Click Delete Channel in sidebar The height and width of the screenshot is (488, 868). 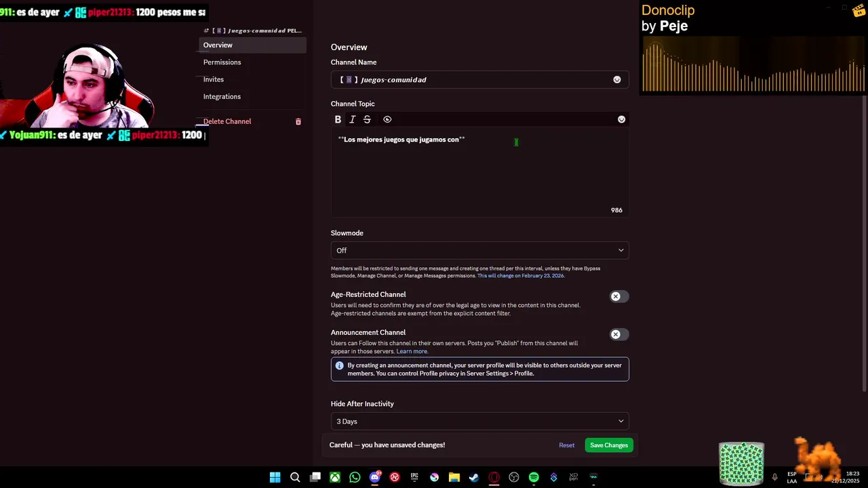(x=227, y=121)
